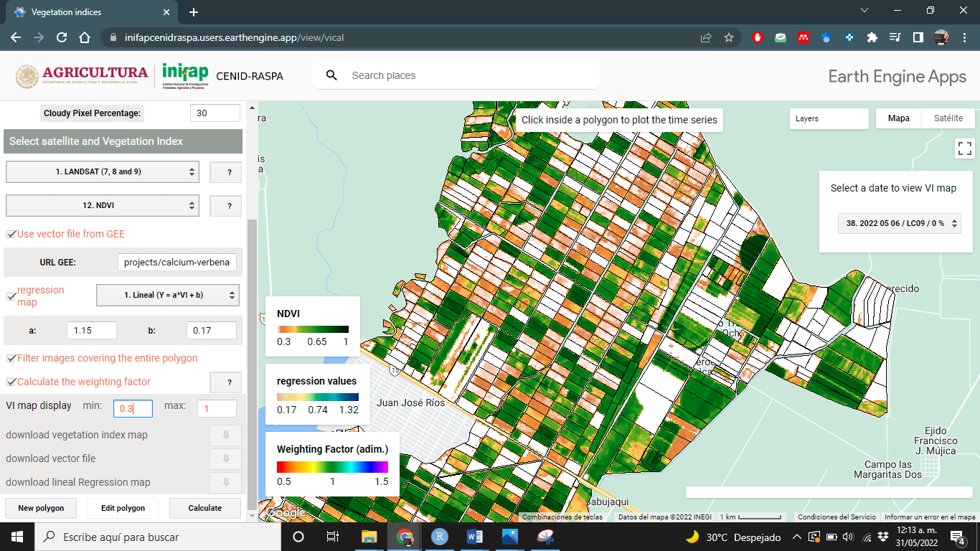980x551 pixels.
Task: Open Task View on taskbar
Action: (333, 537)
